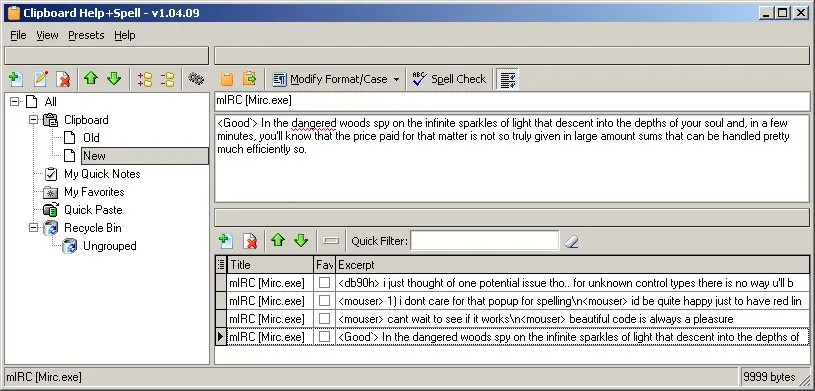Select excerpt 'In the dangered woods'

(x=572, y=337)
